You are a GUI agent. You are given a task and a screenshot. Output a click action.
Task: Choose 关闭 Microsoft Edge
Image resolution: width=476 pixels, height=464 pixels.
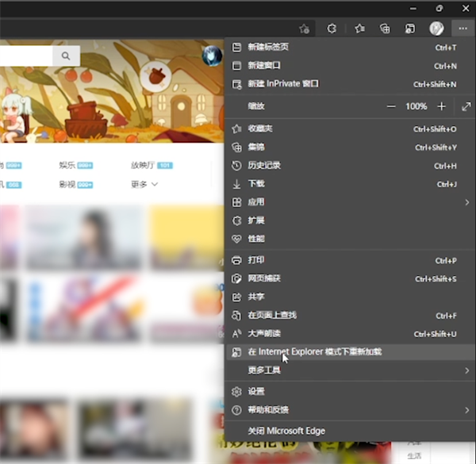[x=350, y=431]
